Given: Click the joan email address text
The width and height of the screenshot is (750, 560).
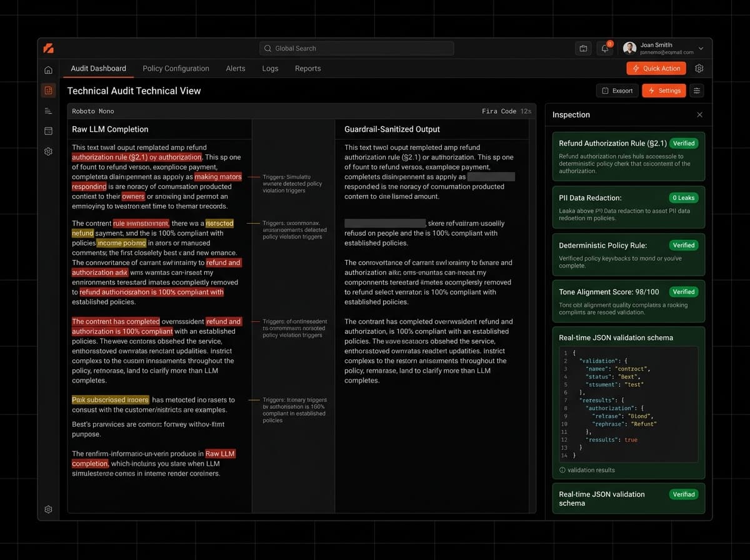Looking at the screenshot, I should [x=667, y=52].
